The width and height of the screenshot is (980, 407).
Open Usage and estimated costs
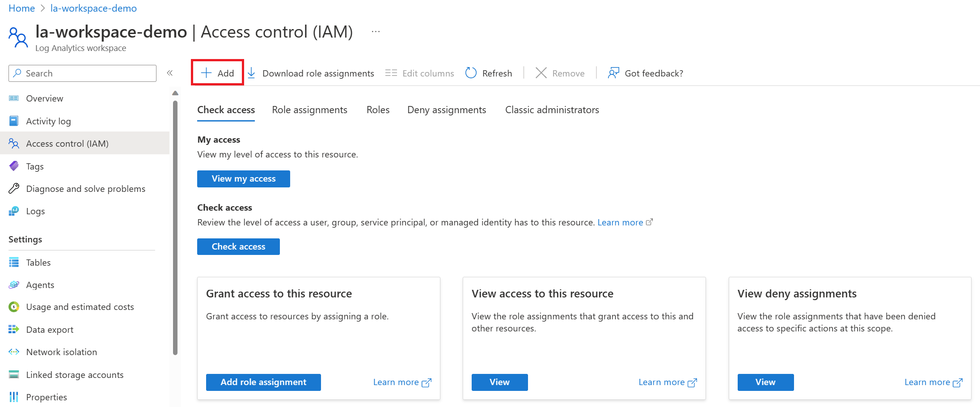[80, 307]
